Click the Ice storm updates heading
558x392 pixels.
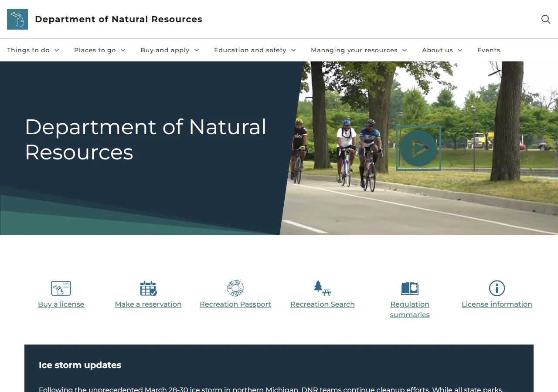[x=80, y=365]
